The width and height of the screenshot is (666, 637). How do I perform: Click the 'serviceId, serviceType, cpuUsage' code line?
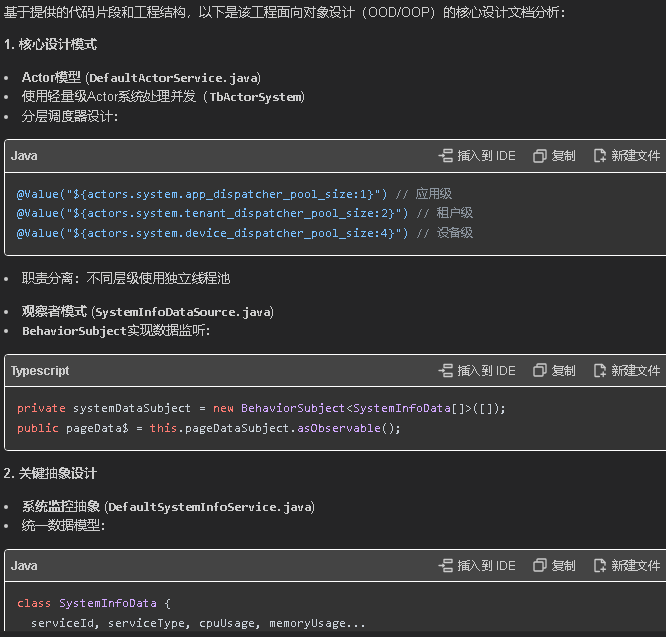[x=198, y=623]
